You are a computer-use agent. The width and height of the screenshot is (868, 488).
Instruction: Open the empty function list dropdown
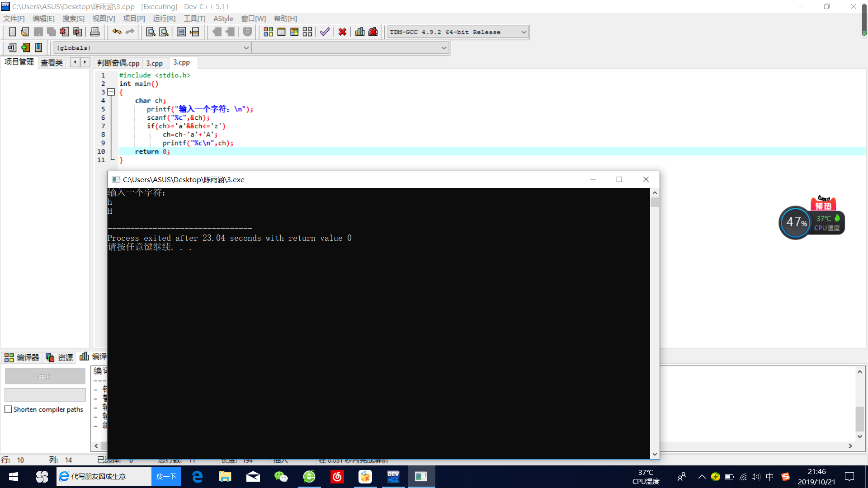(x=444, y=48)
